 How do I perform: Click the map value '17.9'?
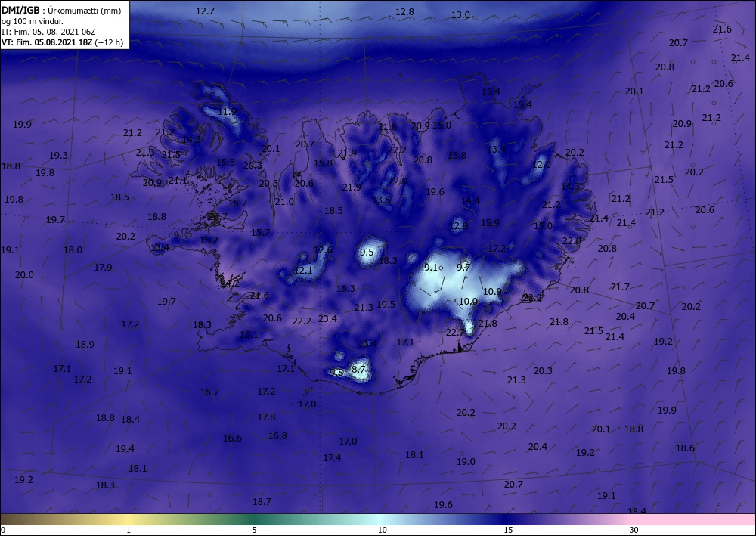pos(103,267)
